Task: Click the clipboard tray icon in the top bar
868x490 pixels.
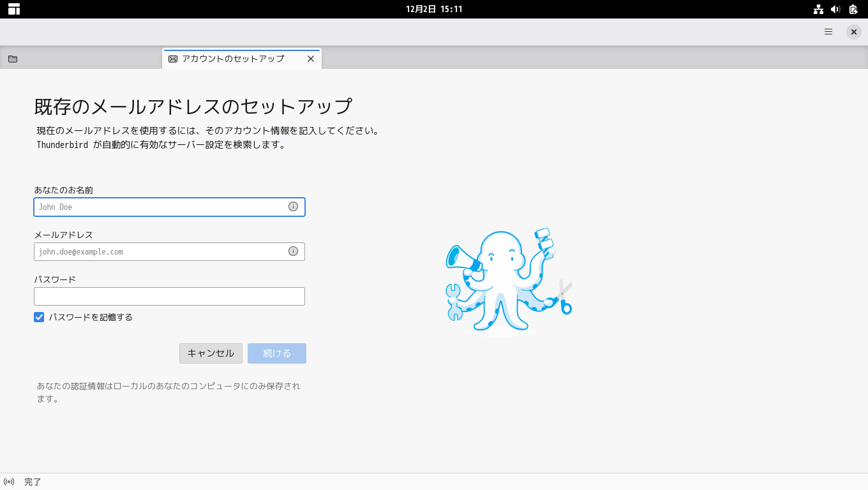Action: click(x=853, y=9)
